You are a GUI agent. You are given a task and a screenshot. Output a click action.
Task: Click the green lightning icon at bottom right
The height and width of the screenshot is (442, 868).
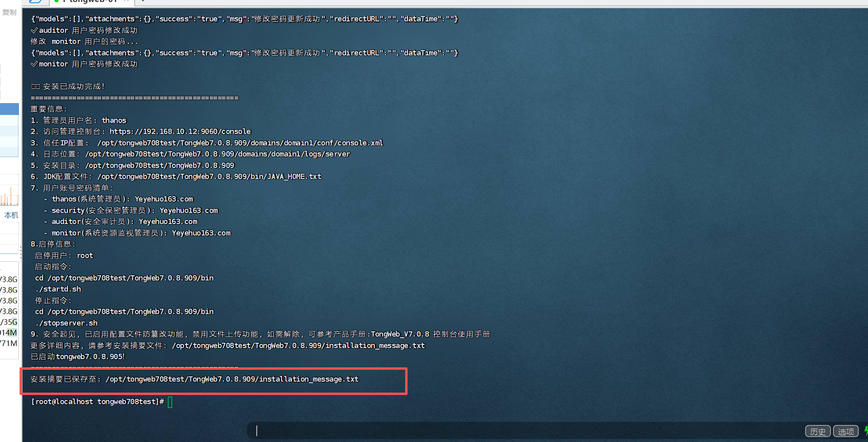866,431
